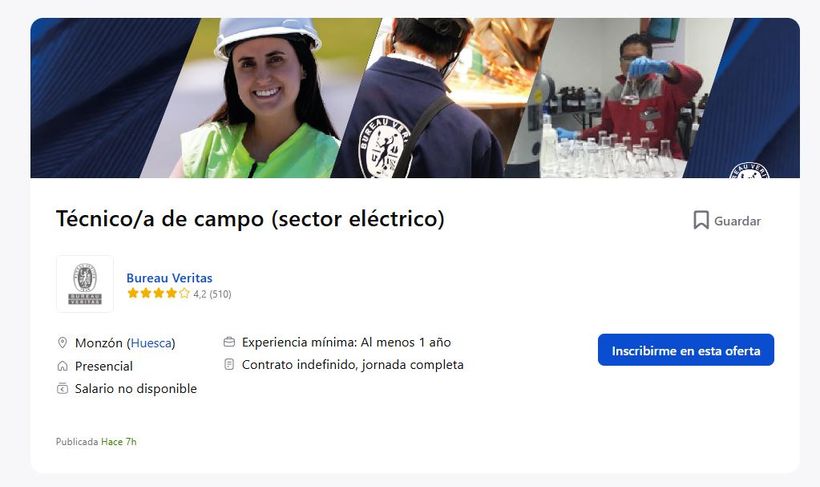Screen dimensions: 820x487
Task: Click Inscribirme en esta oferta button
Action: click(686, 350)
